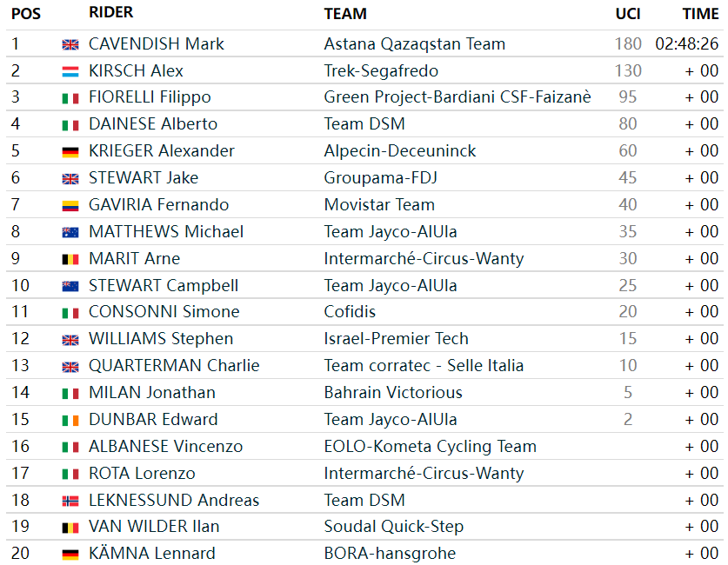728x565 pixels.
Task: Click the RIDER column header
Action: point(110,13)
